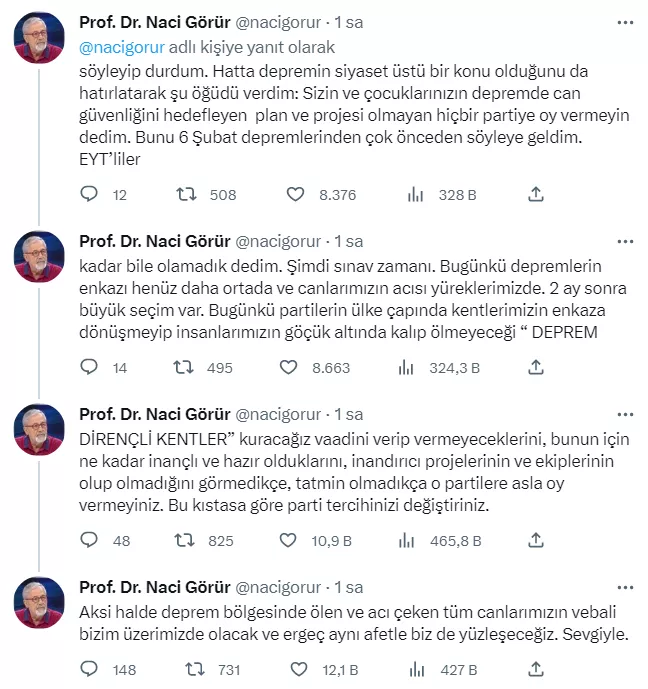Open more options on second tweet
The height and width of the screenshot is (689, 648).
(x=625, y=241)
